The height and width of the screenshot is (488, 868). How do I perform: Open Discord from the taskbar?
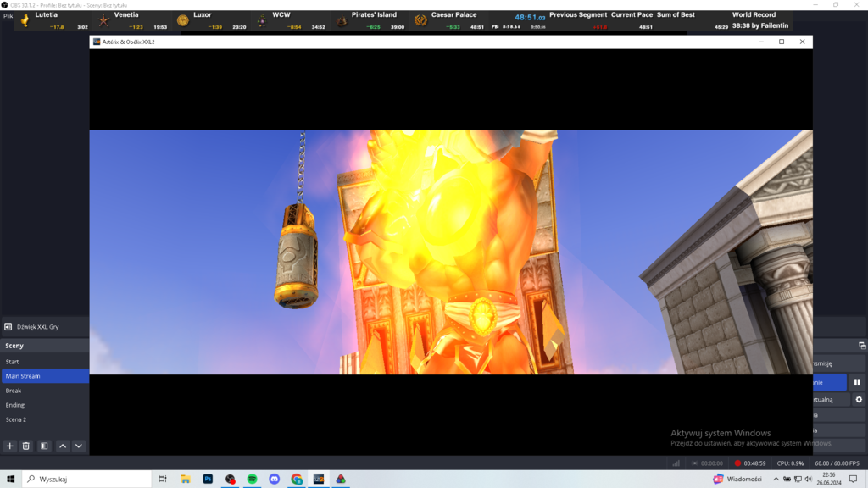(x=274, y=480)
